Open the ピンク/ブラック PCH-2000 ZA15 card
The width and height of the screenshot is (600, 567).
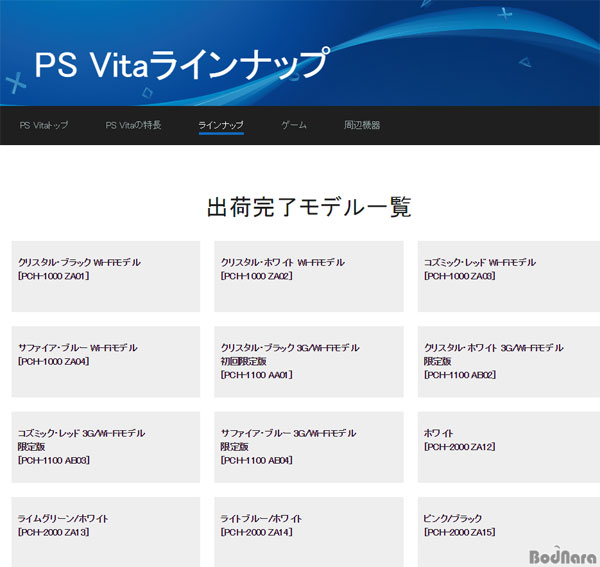(x=509, y=532)
